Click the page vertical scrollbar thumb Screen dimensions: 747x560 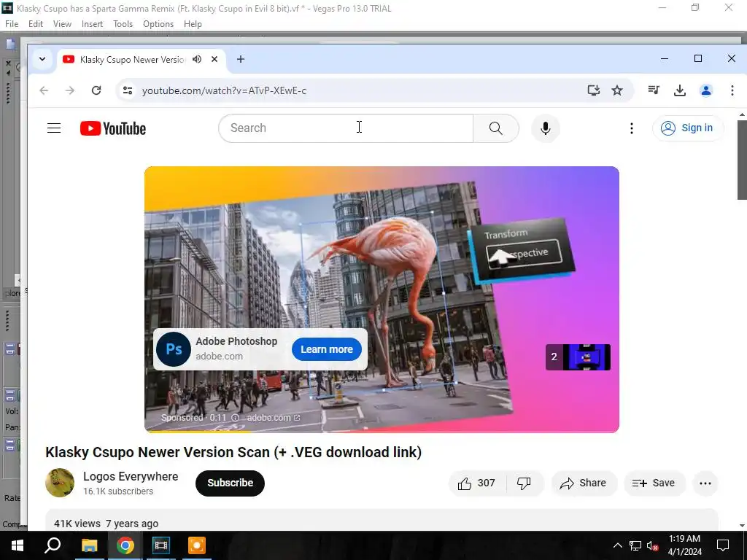pos(742,160)
